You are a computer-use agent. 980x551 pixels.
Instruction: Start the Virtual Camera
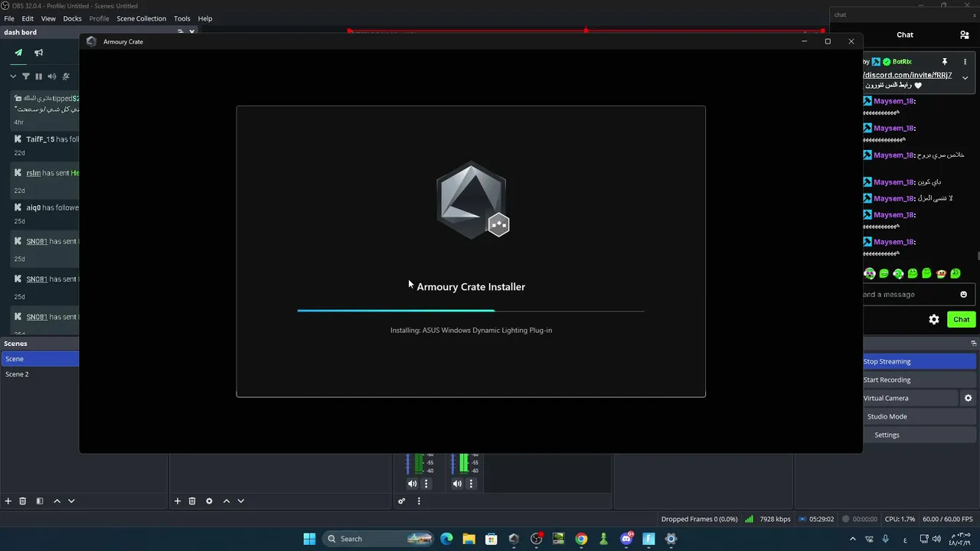pos(910,398)
